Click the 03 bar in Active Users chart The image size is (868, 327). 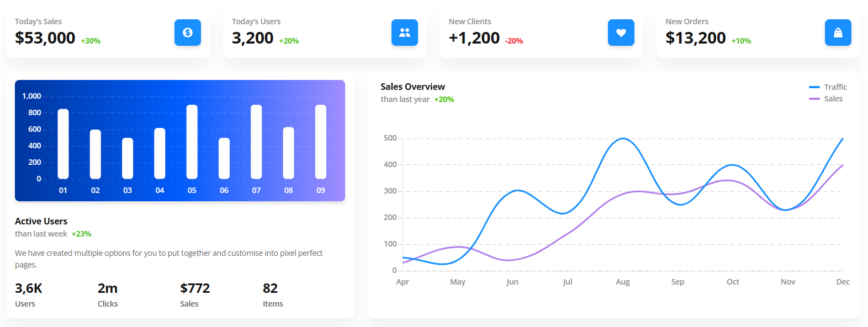(x=128, y=158)
